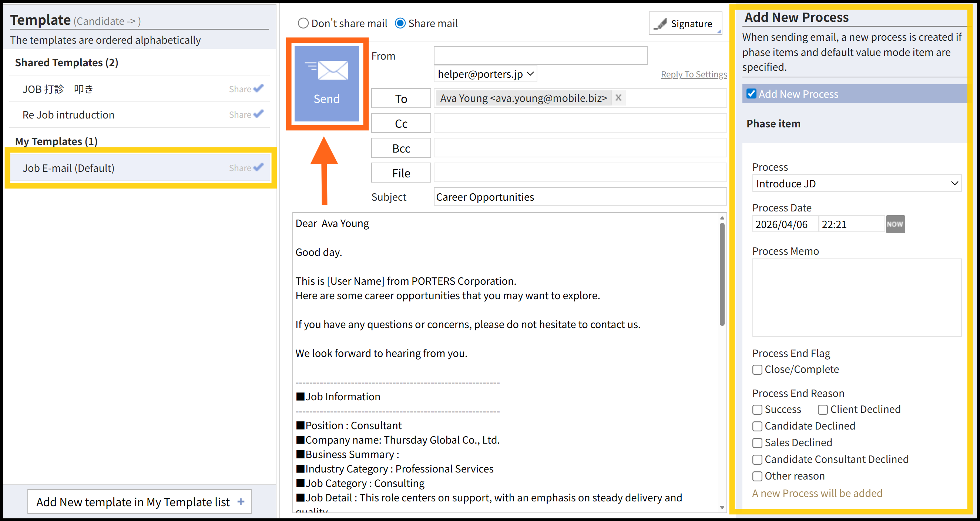
Task: Uncheck the Add New Process checkbox
Action: pyautogui.click(x=751, y=94)
